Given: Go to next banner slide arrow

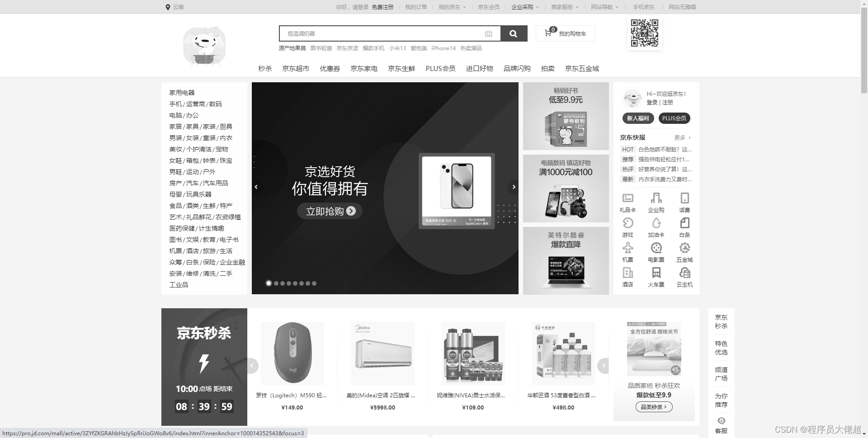Looking at the screenshot, I should point(514,187).
